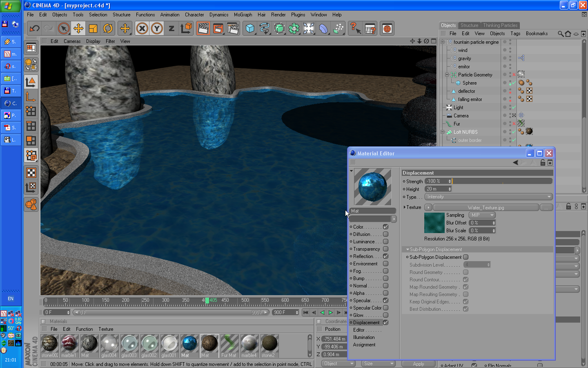Open the texture arrow options button
588x368 pixels.
pyautogui.click(x=428, y=207)
